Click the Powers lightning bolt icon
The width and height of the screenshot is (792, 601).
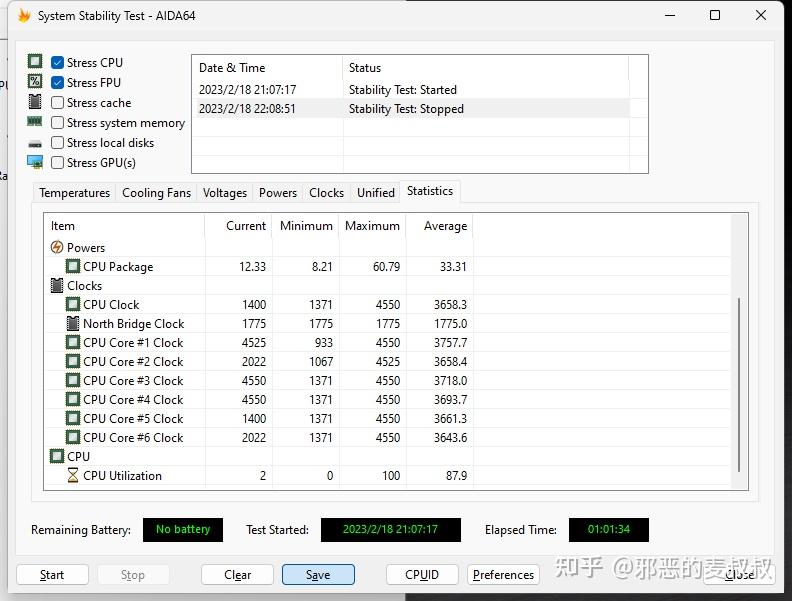57,247
